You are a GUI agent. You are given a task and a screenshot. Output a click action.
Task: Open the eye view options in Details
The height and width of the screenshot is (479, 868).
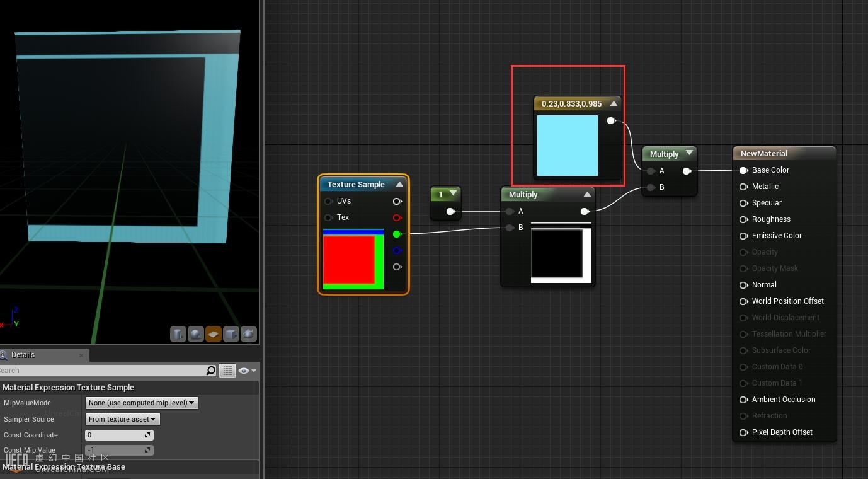point(247,371)
